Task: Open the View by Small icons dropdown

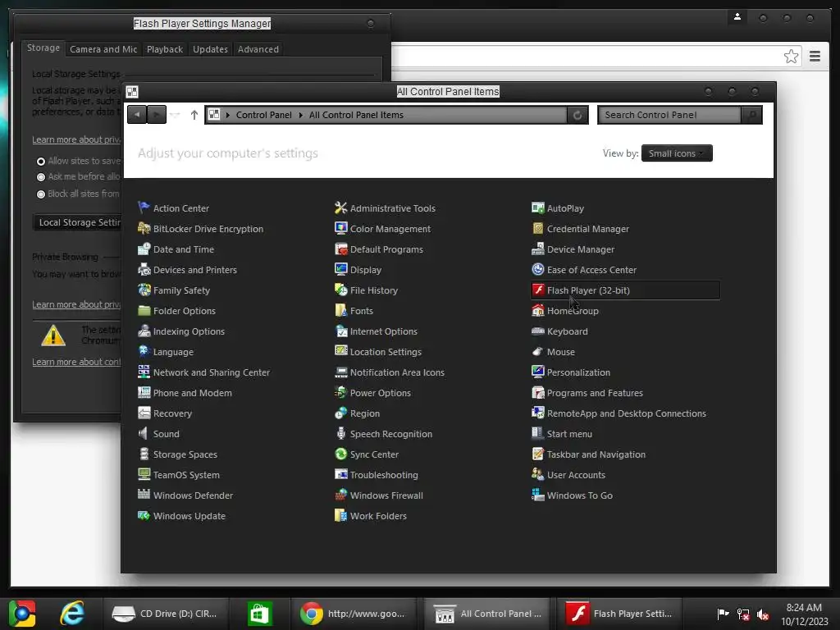Action: pyautogui.click(x=677, y=153)
